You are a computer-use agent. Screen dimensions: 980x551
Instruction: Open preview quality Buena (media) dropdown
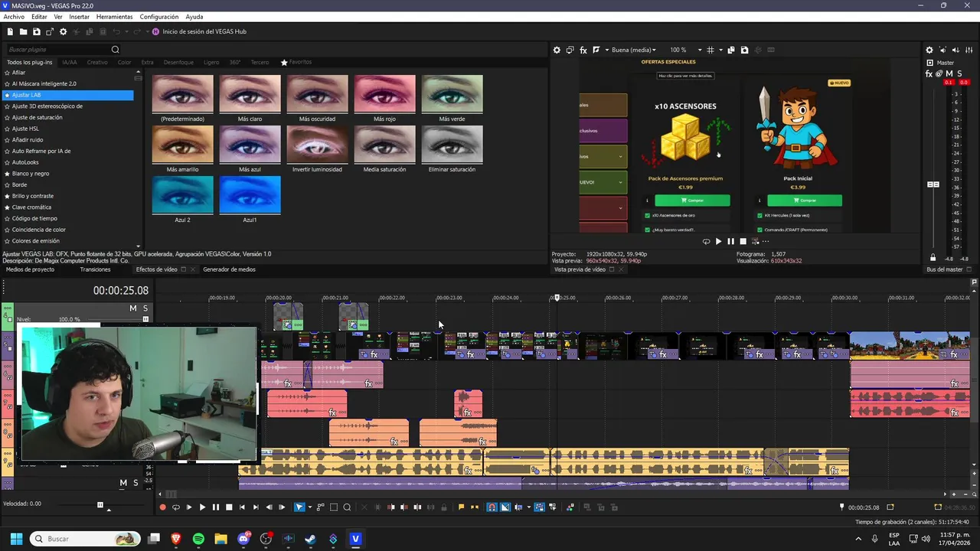634,50
